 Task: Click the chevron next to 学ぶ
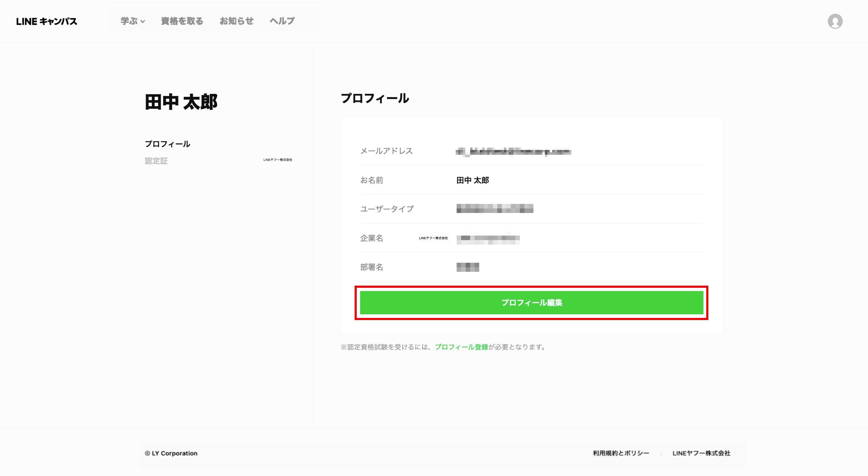(143, 21)
